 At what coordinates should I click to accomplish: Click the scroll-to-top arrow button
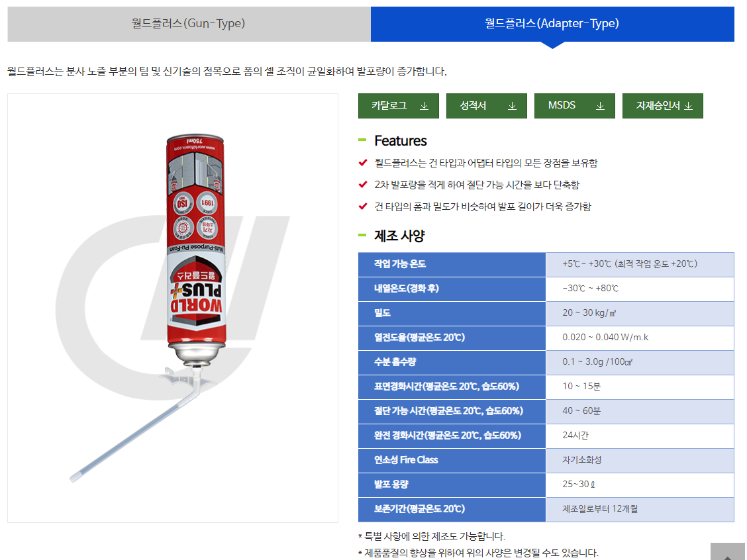[x=728, y=552]
